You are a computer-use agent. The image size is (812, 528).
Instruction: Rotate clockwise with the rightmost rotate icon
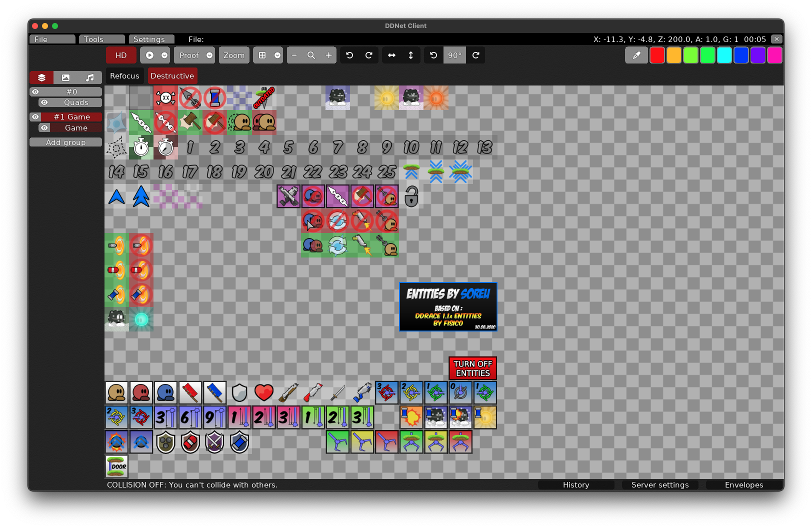(x=475, y=55)
